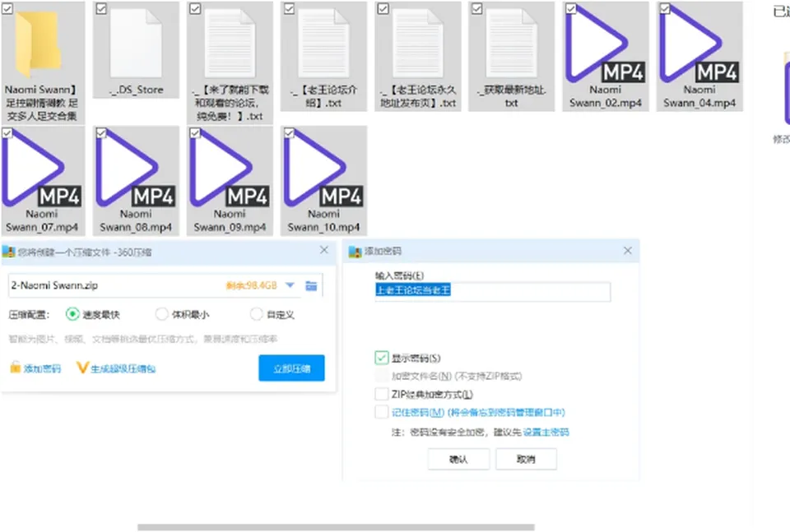The image size is (790, 532).
Task: Enable the ZIP经典加密方式(L) checkbox
Action: click(381, 394)
